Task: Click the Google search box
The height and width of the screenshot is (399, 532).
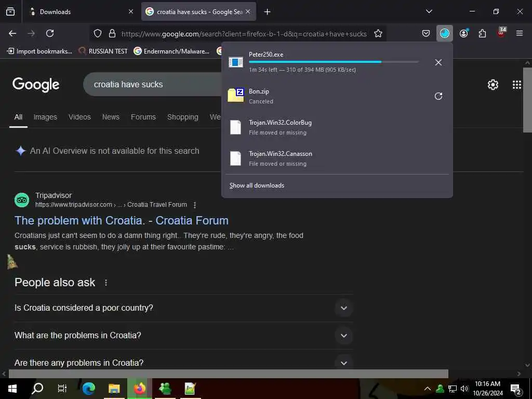Action: pos(153,85)
